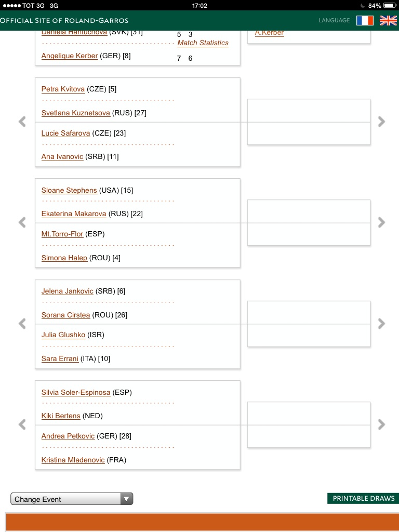Click the Printable Draws button
Screen dimensions: 399x532
(x=363, y=498)
